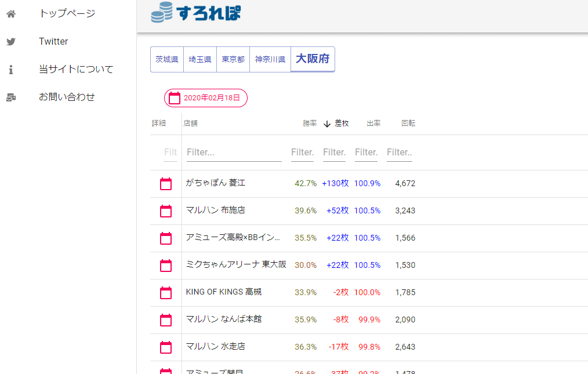Open calendar icon for アミューズ高殿×BBイン…
The width and height of the screenshot is (588, 374).
coord(166,238)
